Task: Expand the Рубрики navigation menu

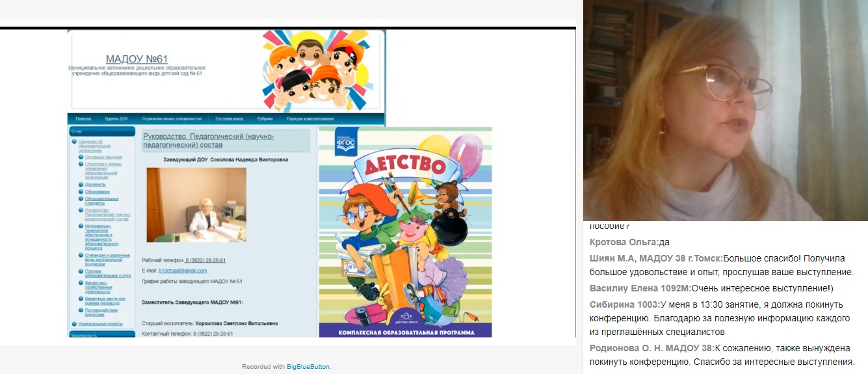Action: [265, 119]
